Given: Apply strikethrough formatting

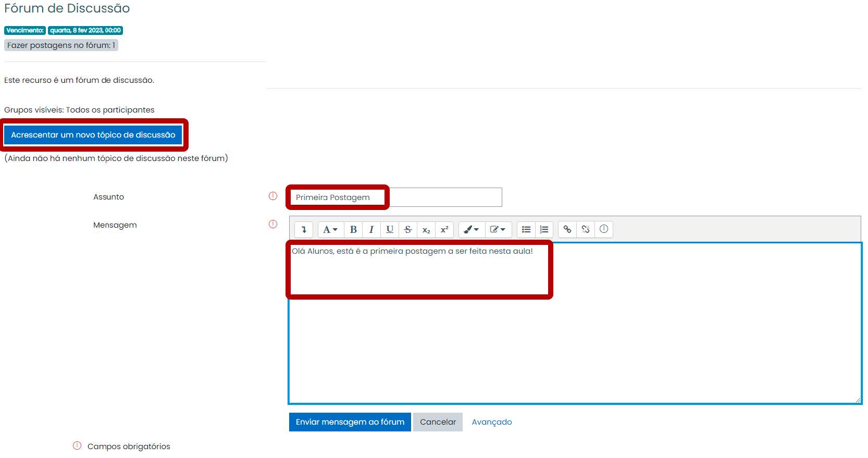Looking at the screenshot, I should click(408, 229).
